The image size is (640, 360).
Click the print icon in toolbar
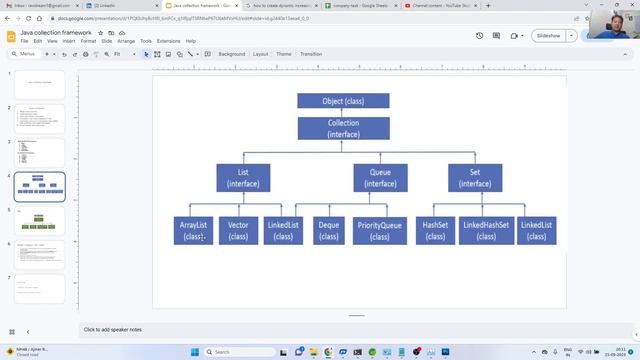[x=86, y=54]
